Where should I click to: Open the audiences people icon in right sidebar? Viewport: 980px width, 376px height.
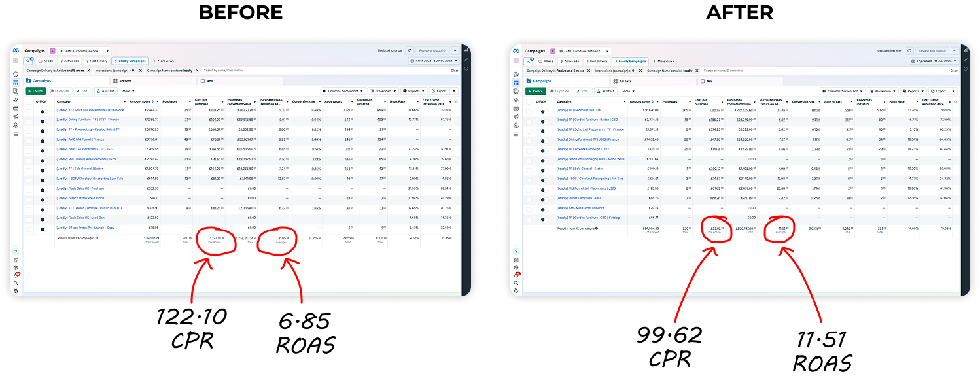click(516, 99)
